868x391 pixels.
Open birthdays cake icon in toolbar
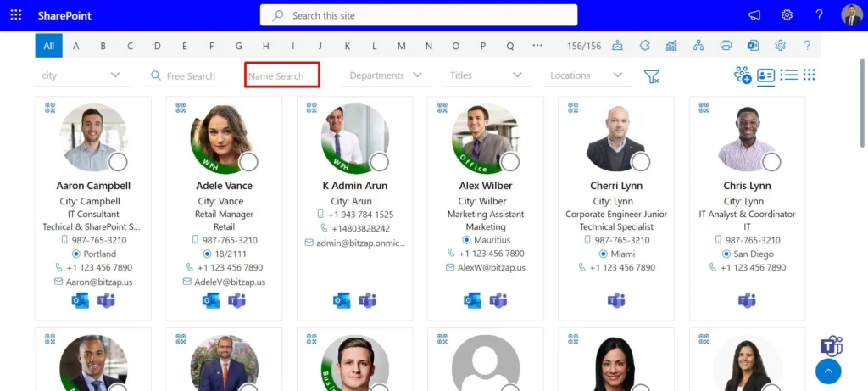617,46
